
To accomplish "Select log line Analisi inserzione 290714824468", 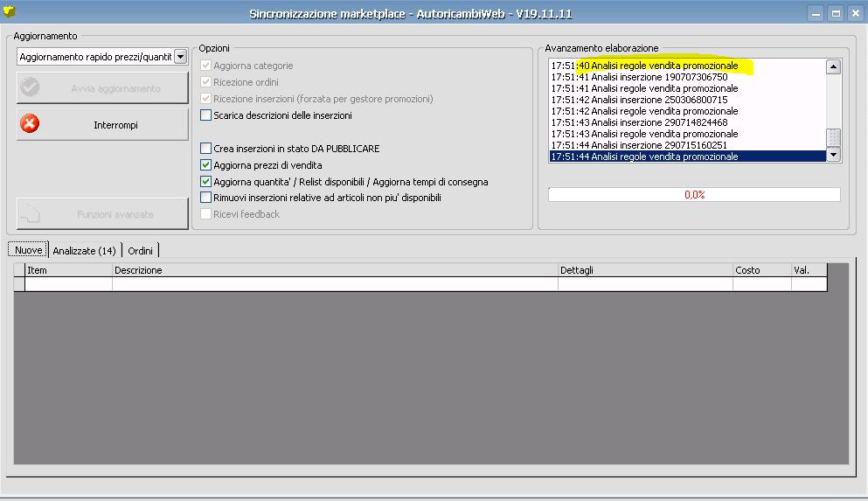I will [688, 122].
